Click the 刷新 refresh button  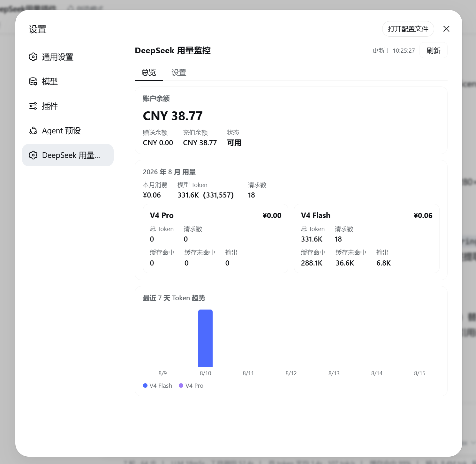(x=433, y=50)
